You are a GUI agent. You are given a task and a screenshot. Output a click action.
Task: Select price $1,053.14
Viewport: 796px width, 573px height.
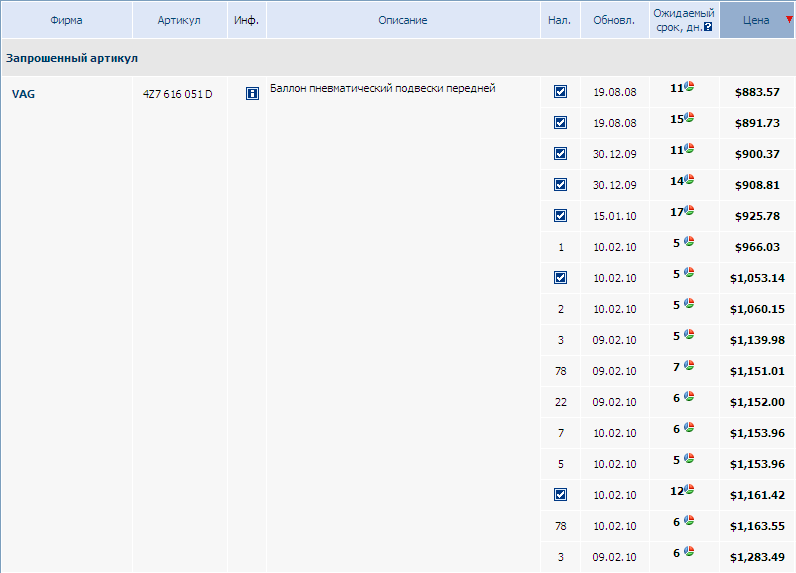757,278
